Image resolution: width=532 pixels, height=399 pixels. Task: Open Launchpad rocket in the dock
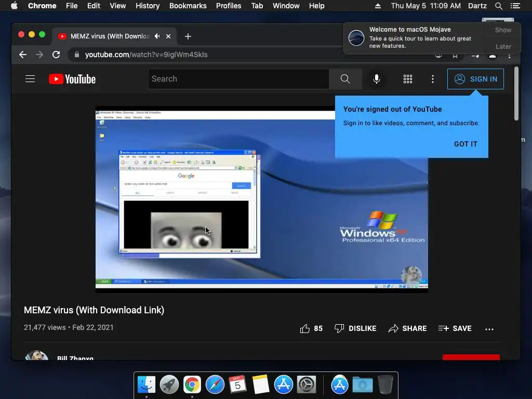click(x=169, y=384)
